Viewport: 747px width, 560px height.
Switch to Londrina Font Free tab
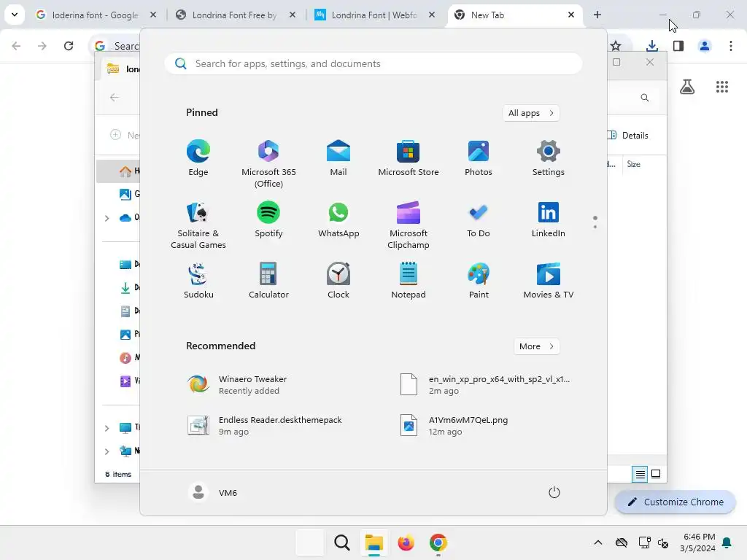(x=234, y=15)
